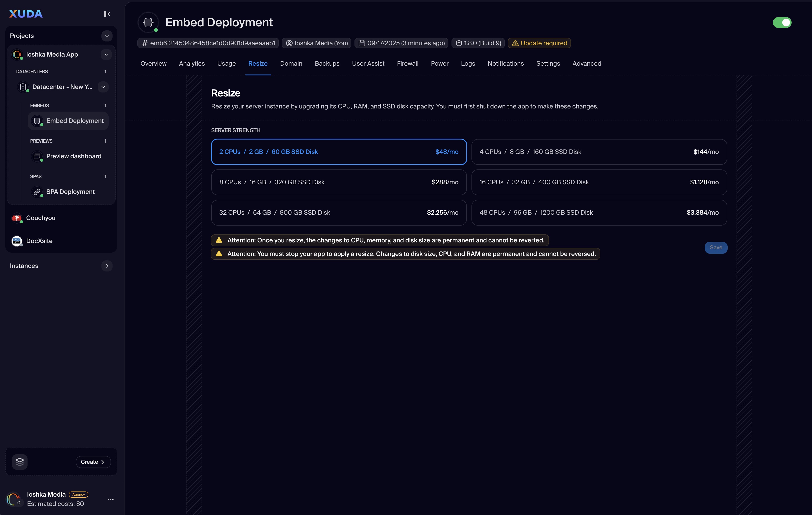Go to the Settings tab

click(548, 63)
